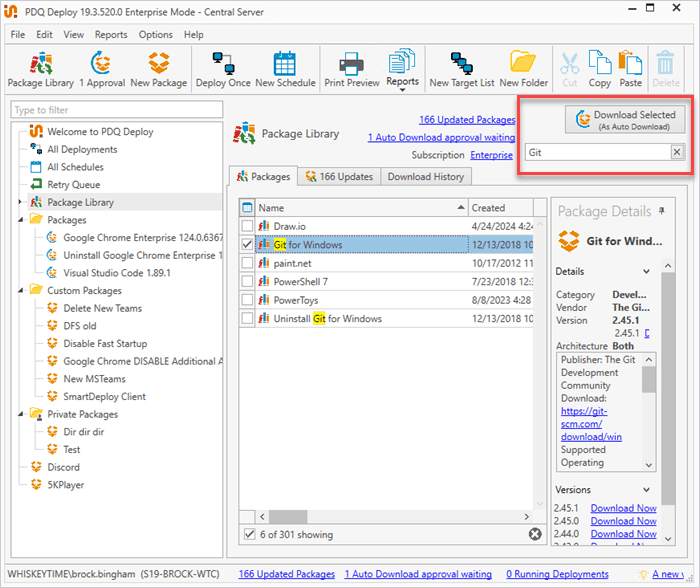Click the Copy toolbar icon
This screenshot has width=700, height=588.
pyautogui.click(x=600, y=70)
